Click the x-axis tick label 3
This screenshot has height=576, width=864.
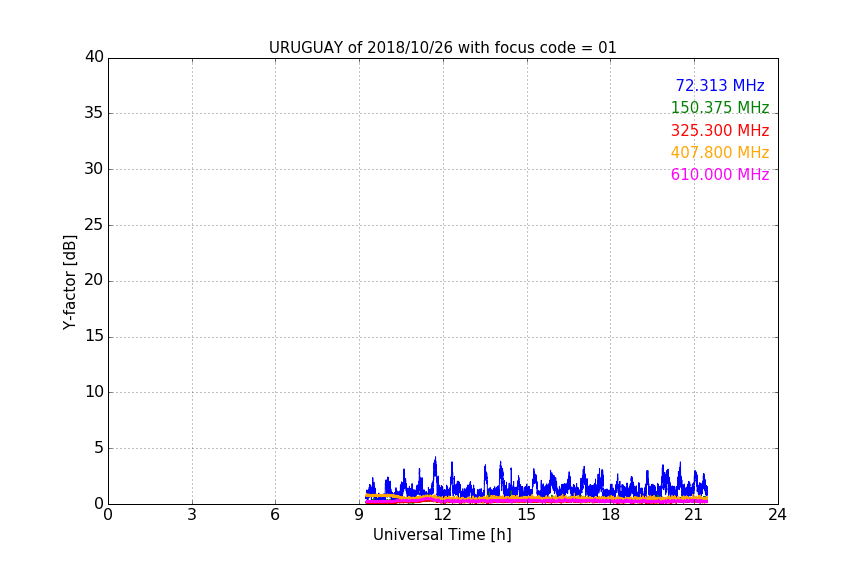(192, 515)
